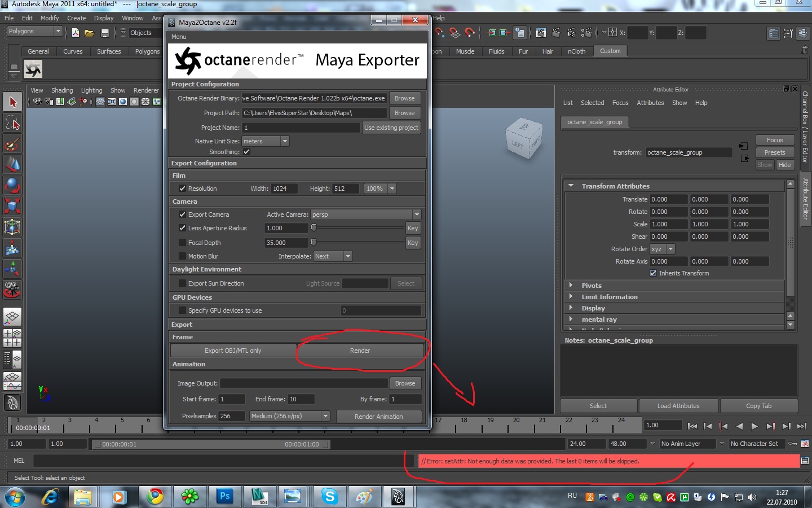Uncheck the Resolution checkbox
The height and width of the screenshot is (508, 812).
[x=182, y=189]
